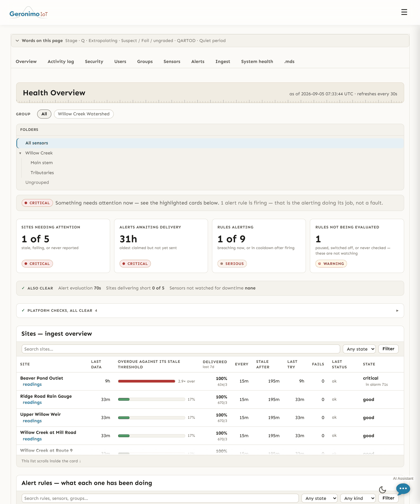Open readings link for Upper Willow Weir
The image size is (420, 504).
(32, 421)
